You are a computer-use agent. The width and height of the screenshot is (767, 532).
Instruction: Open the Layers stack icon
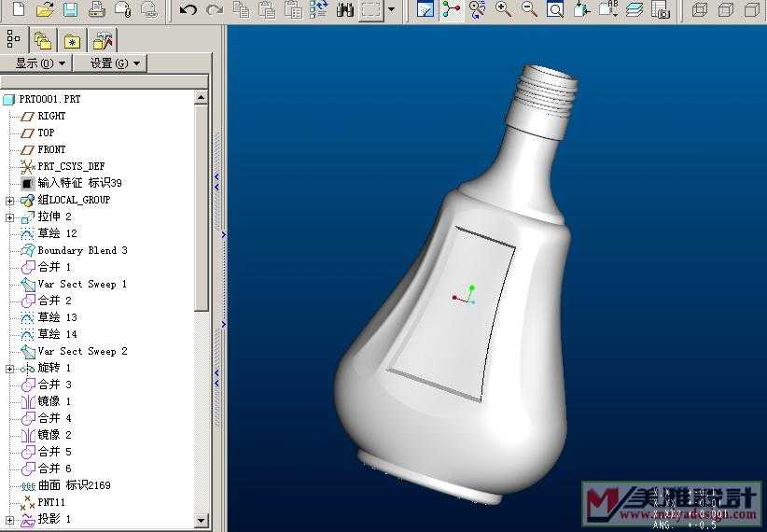pos(635,10)
